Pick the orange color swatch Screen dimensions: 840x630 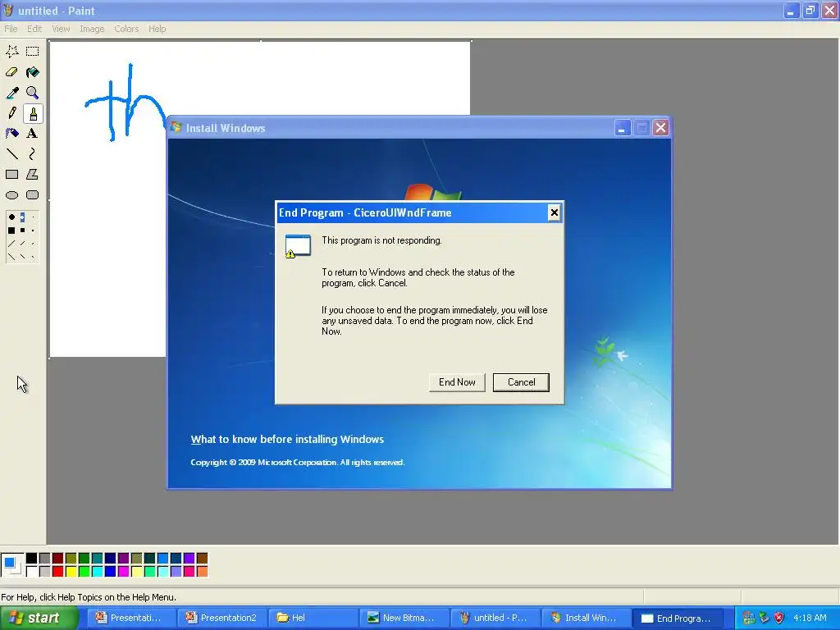pyautogui.click(x=202, y=572)
